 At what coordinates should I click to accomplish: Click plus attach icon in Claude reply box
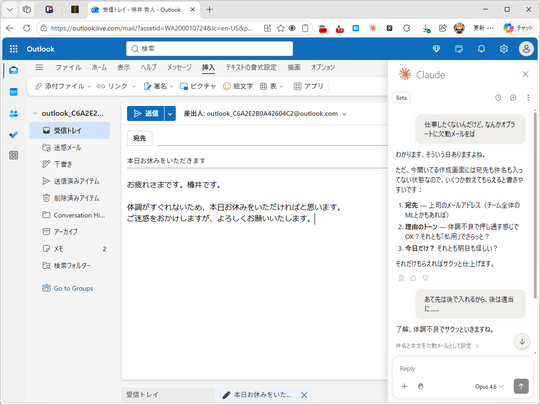pos(404,386)
